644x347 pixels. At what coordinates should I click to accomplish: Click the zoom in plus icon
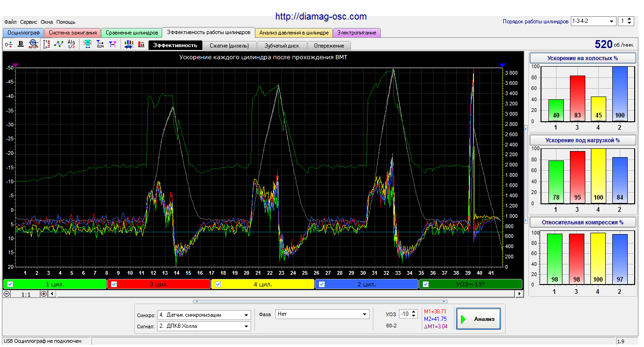coord(44,294)
